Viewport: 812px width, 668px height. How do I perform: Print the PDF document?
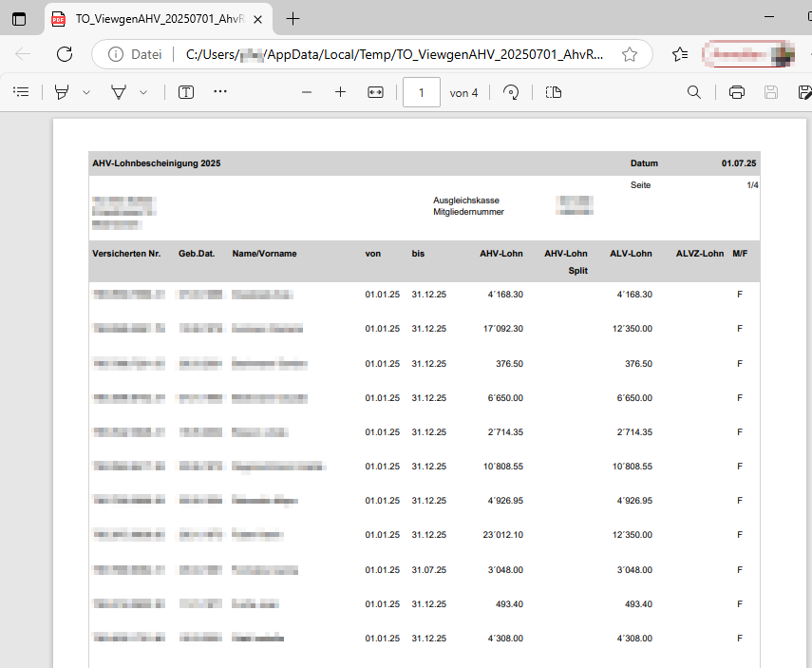click(x=737, y=92)
